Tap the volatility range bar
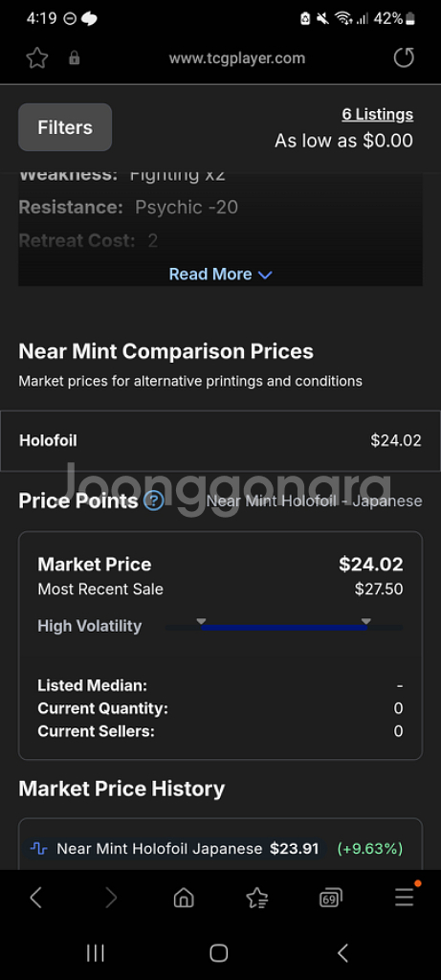This screenshot has width=441, height=980. (283, 626)
